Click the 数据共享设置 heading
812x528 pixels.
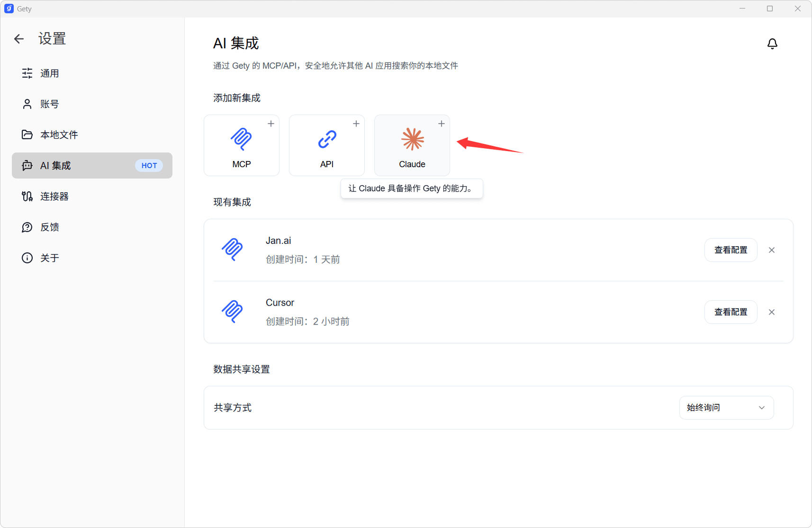[x=242, y=369]
